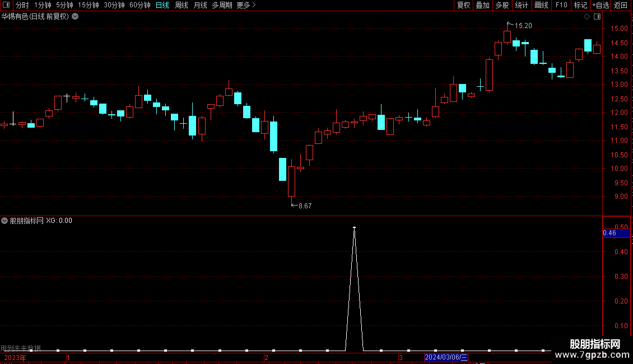Click the 12.00 price axis label
This screenshot has width=633, height=364.
[x=619, y=113]
